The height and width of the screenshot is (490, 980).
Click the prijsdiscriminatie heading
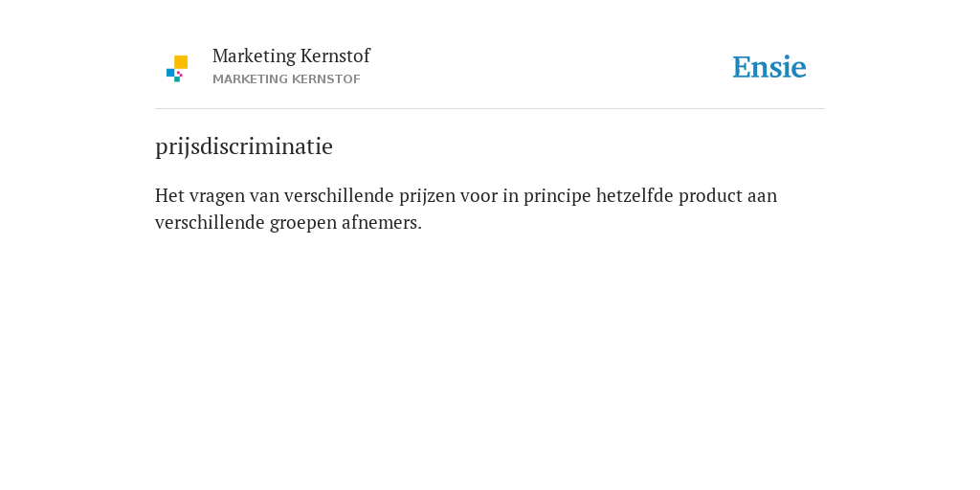(x=244, y=146)
